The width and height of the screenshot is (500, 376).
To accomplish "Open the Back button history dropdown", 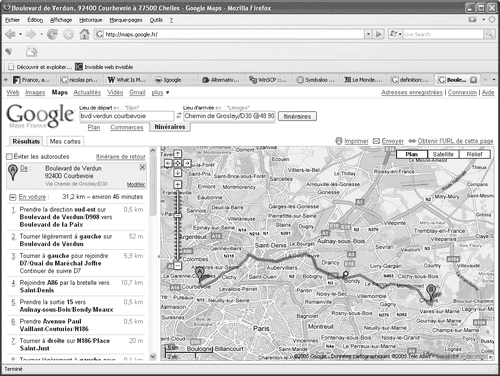I will pos(20,34).
